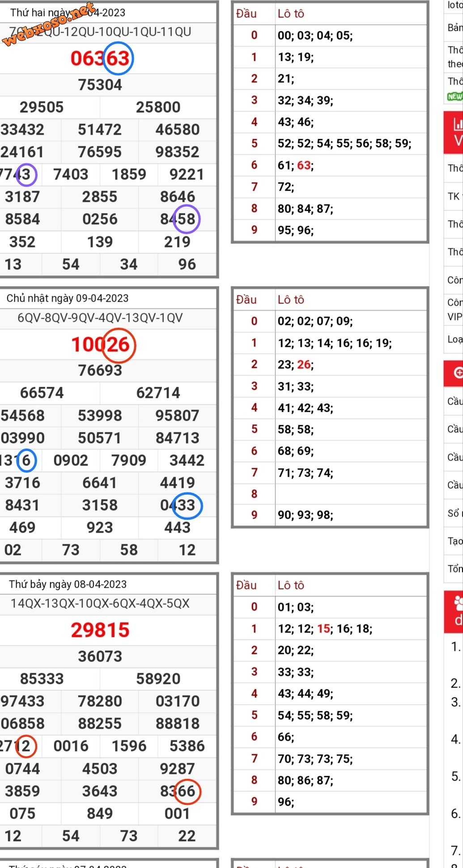Select the number 6641
Image resolution: width=463 pixels, height=868 pixels.
click(x=100, y=483)
